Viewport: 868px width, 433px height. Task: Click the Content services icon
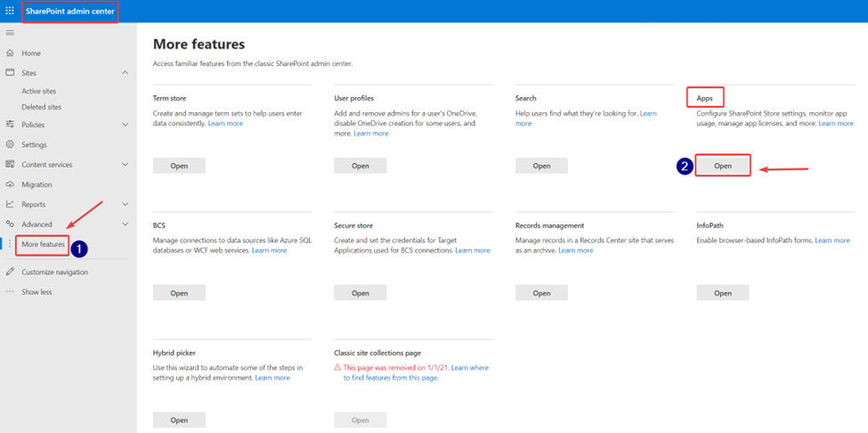click(x=10, y=165)
